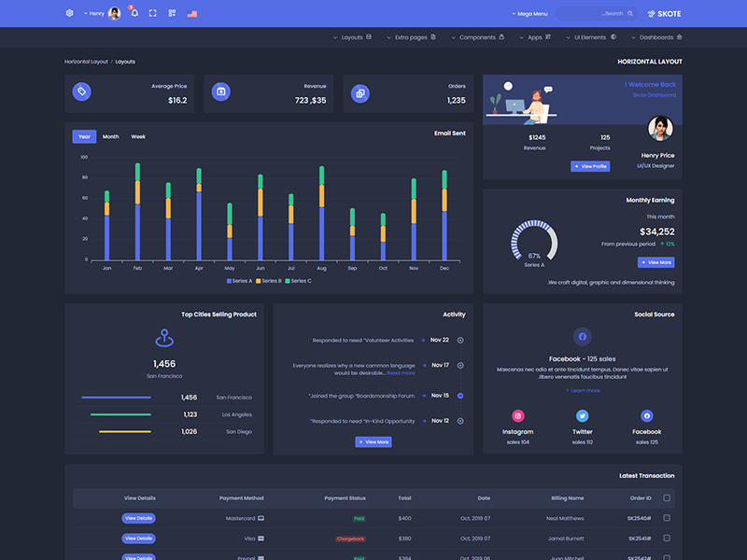
Task: Tick the header checkbox in Latest Transaction
Action: click(667, 497)
